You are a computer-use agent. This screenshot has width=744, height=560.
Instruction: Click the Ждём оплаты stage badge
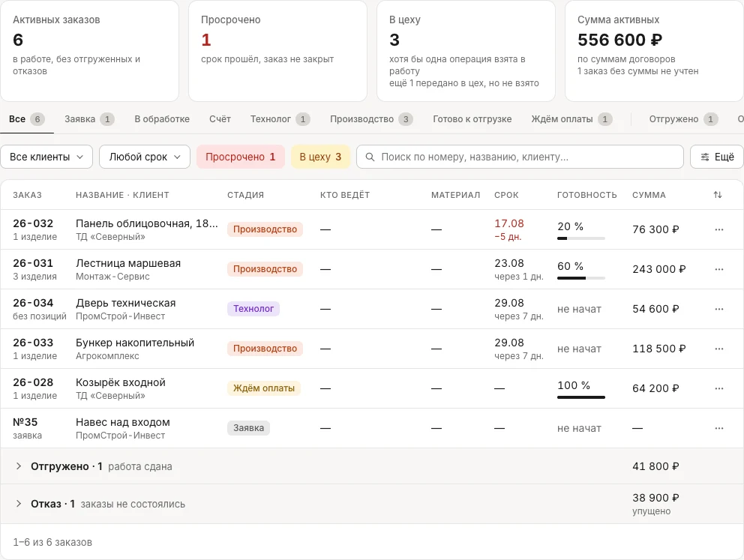tap(264, 388)
